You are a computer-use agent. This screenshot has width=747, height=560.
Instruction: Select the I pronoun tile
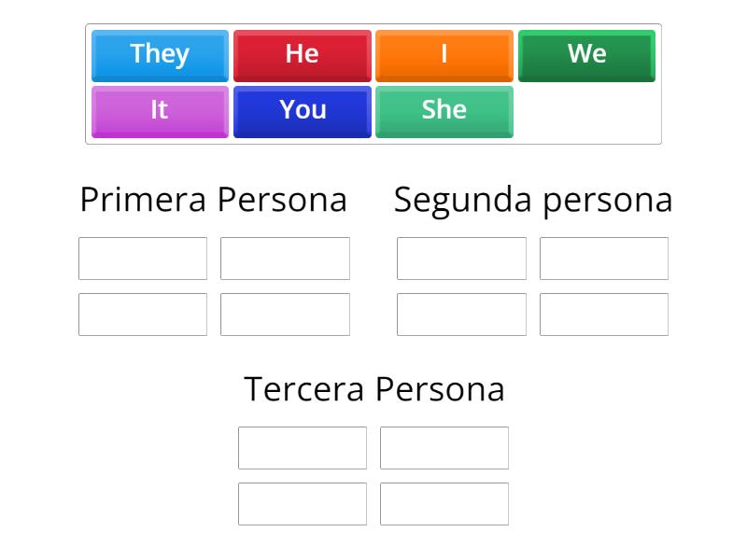444,56
